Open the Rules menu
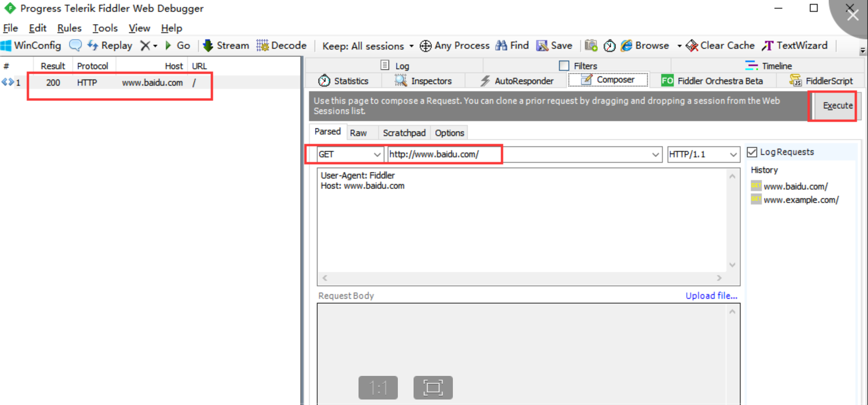868x405 pixels. 69,28
